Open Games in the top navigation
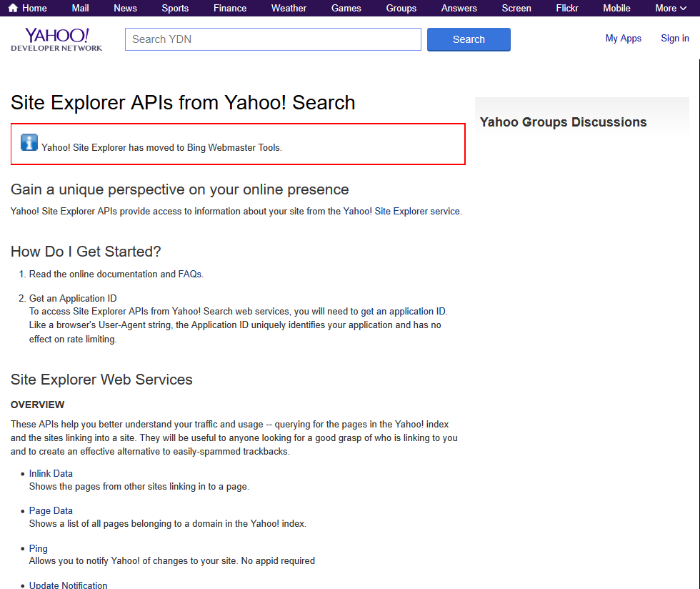 click(x=346, y=8)
